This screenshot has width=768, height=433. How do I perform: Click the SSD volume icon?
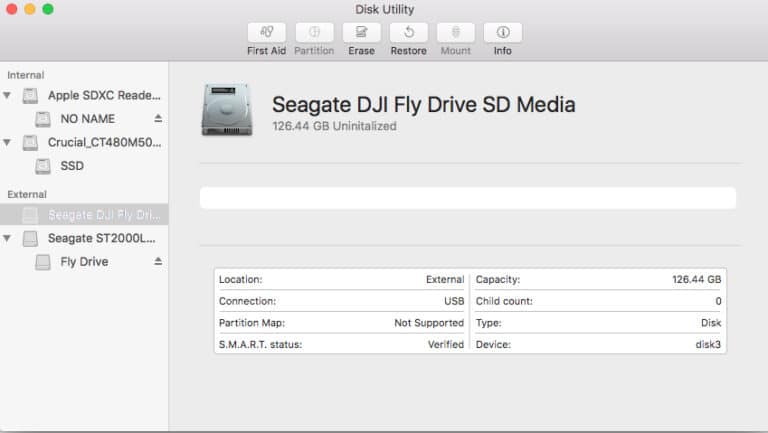click(x=43, y=166)
